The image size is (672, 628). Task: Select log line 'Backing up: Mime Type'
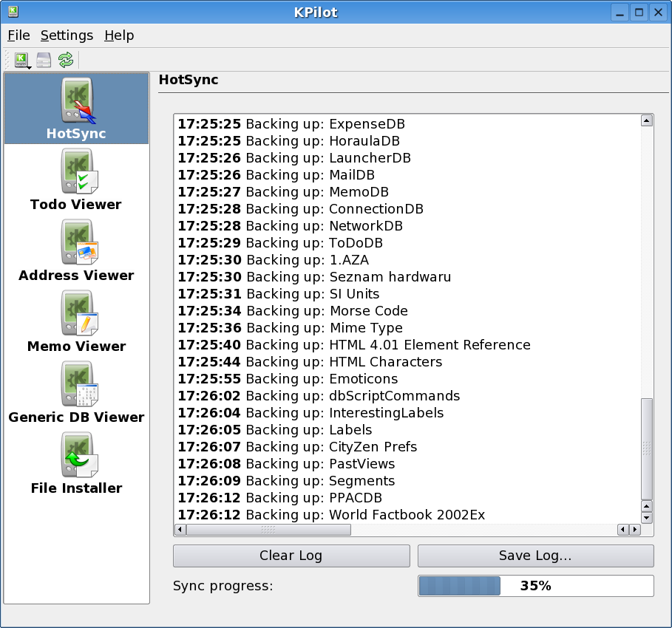coord(290,328)
